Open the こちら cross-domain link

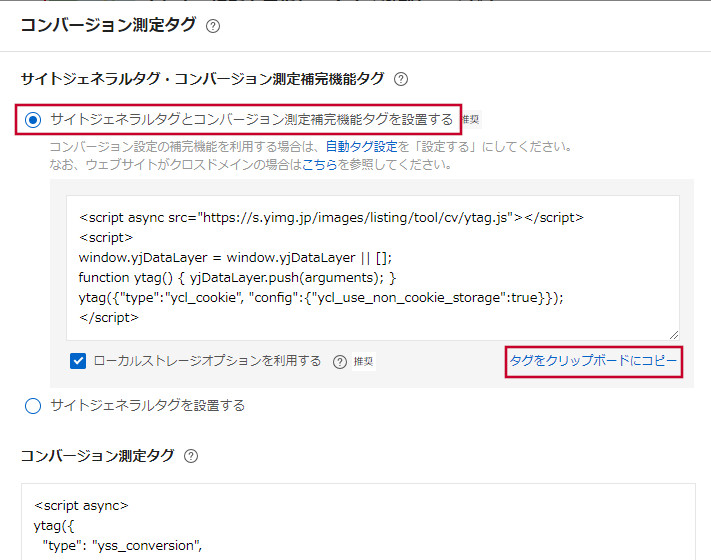tap(320, 164)
